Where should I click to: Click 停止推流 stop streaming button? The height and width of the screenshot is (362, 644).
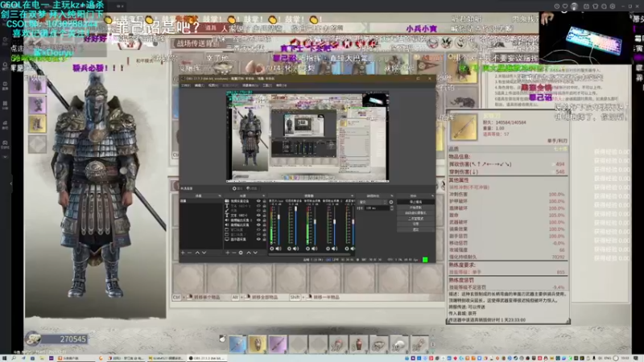[x=415, y=202]
